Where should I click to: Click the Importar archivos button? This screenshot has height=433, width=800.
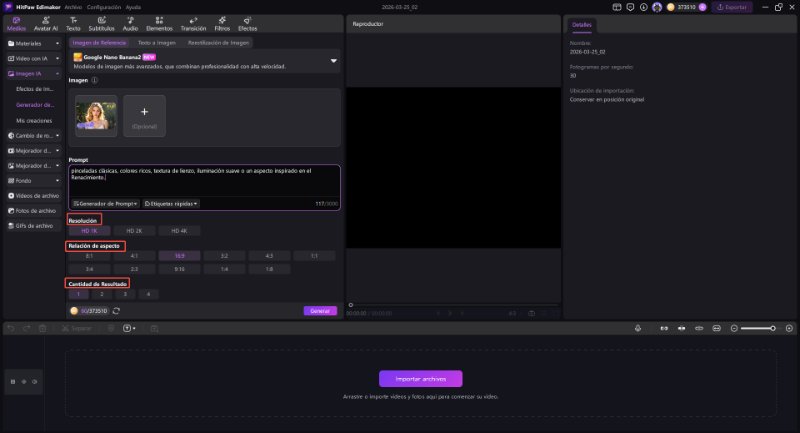(420, 379)
